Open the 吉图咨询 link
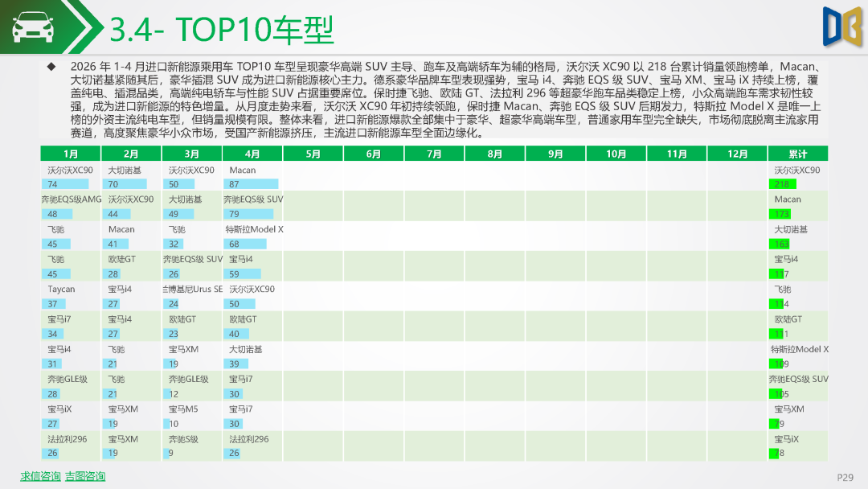868x489 pixels. [x=85, y=475]
